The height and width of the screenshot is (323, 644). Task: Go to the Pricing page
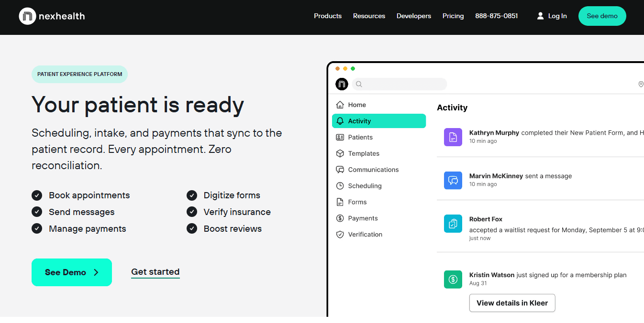453,16
